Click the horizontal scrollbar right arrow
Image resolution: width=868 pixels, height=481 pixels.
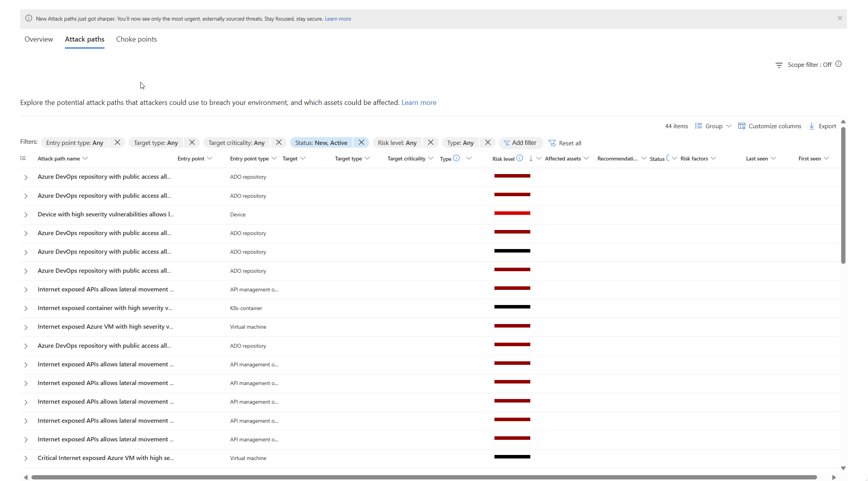833,478
